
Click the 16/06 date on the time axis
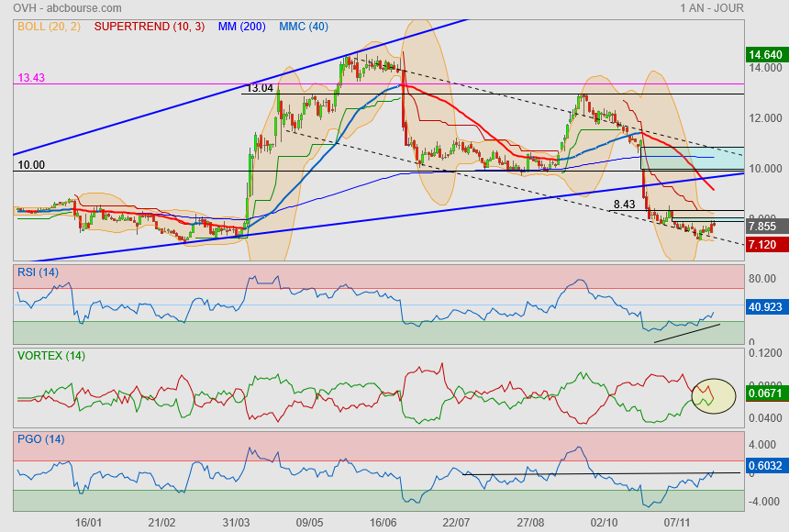[383, 522]
